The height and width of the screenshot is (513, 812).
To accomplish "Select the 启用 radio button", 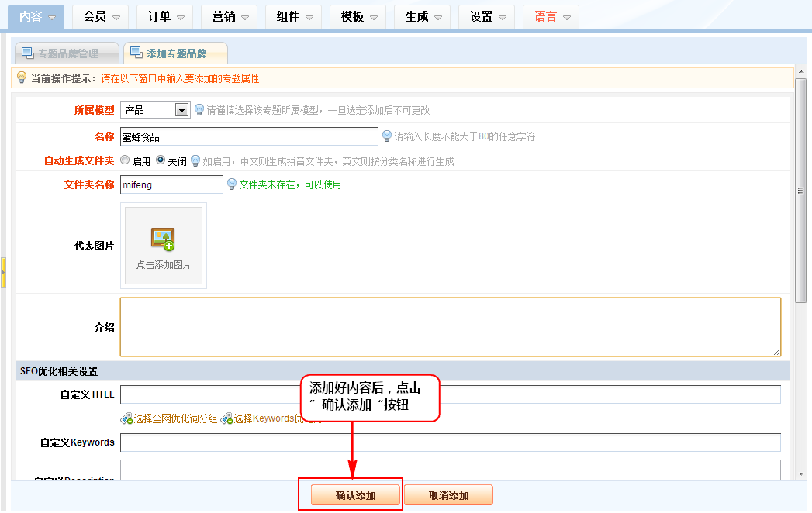I will (125, 160).
